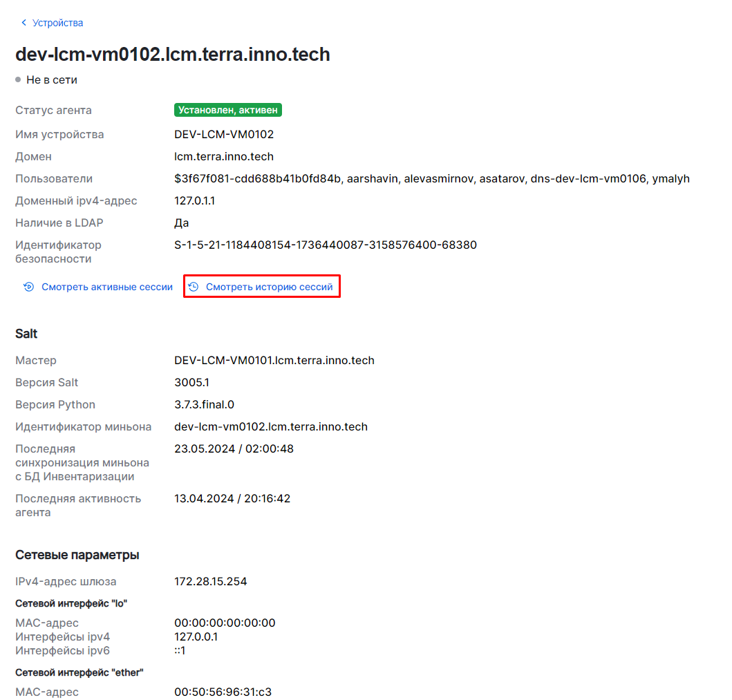
Task: Click the users list starting with $3f67f081
Action: coord(431,179)
